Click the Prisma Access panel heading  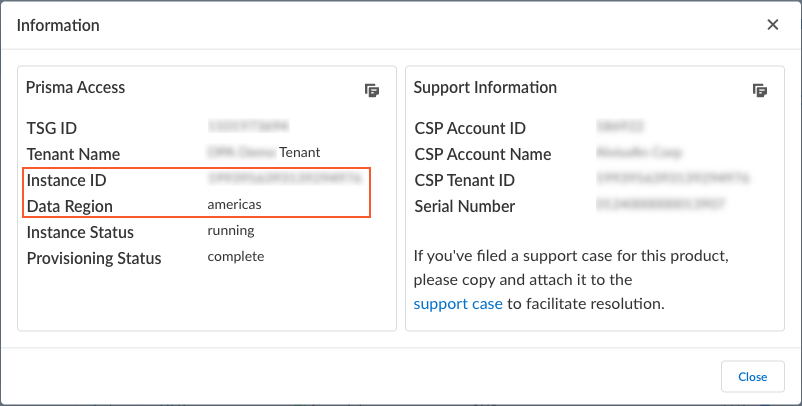(x=76, y=87)
